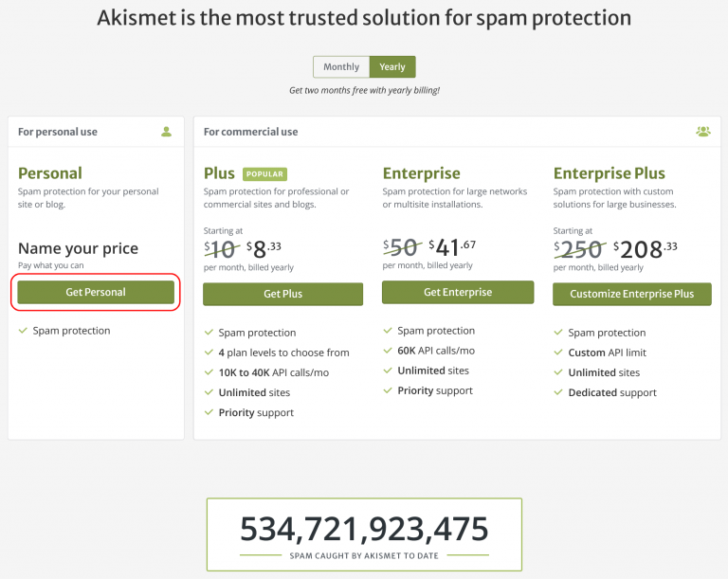This screenshot has height=579, width=728.
Task: Get the Personal plan
Action: (x=96, y=292)
